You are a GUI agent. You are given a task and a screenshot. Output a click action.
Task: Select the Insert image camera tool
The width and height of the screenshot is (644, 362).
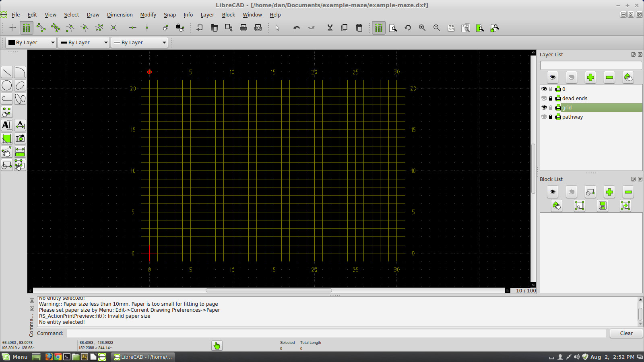click(x=20, y=139)
